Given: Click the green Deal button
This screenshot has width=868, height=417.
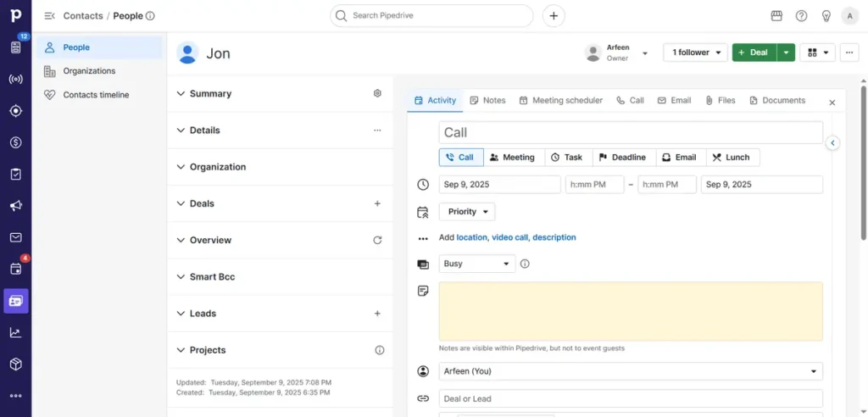Looking at the screenshot, I should click(x=754, y=53).
